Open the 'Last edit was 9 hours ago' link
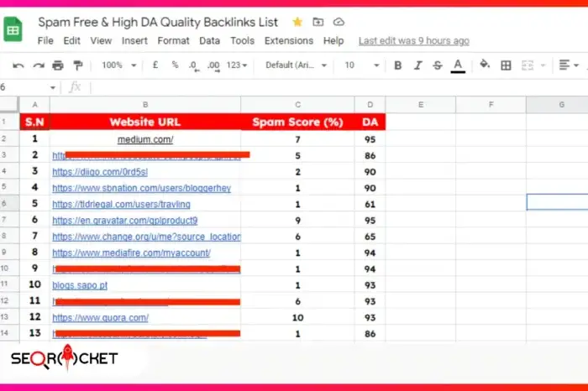 click(x=413, y=41)
